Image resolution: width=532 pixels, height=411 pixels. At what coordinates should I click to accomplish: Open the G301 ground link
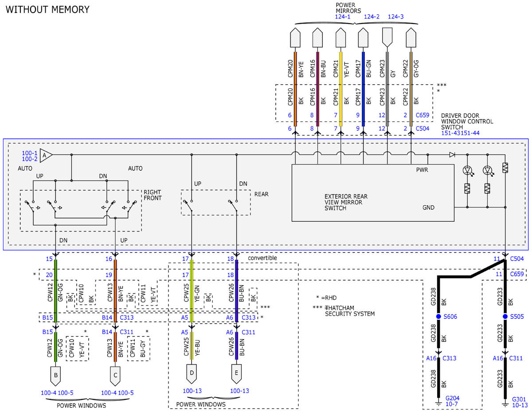[519, 399]
